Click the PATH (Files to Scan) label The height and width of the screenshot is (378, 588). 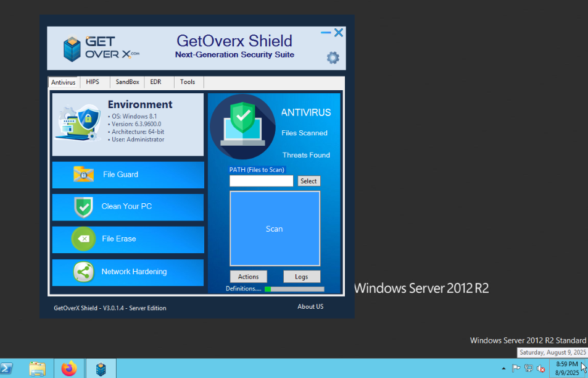coord(257,170)
